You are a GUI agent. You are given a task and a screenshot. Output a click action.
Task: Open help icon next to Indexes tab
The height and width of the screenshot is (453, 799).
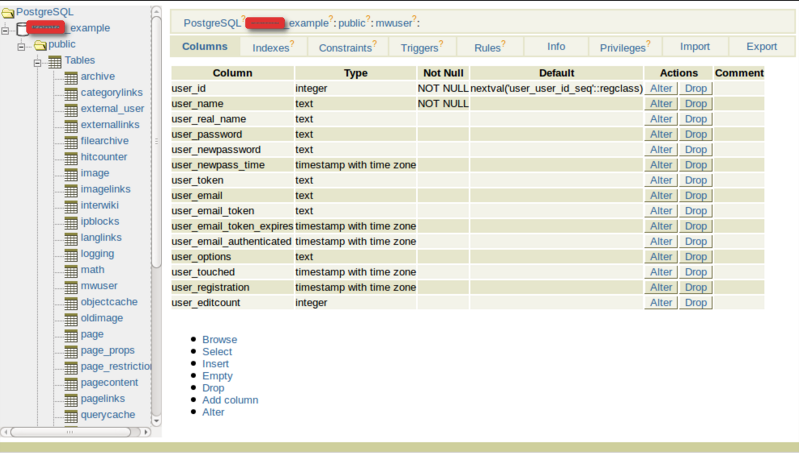pyautogui.click(x=291, y=43)
